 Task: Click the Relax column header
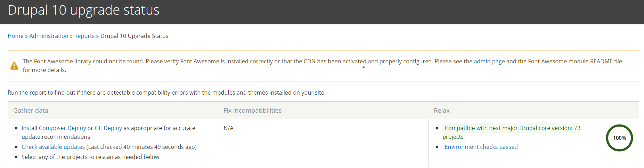(x=442, y=110)
